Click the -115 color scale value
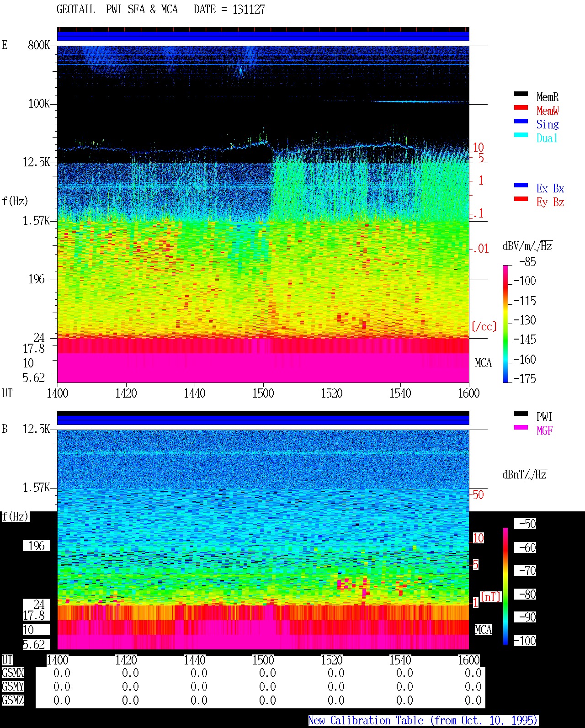 pos(525,301)
